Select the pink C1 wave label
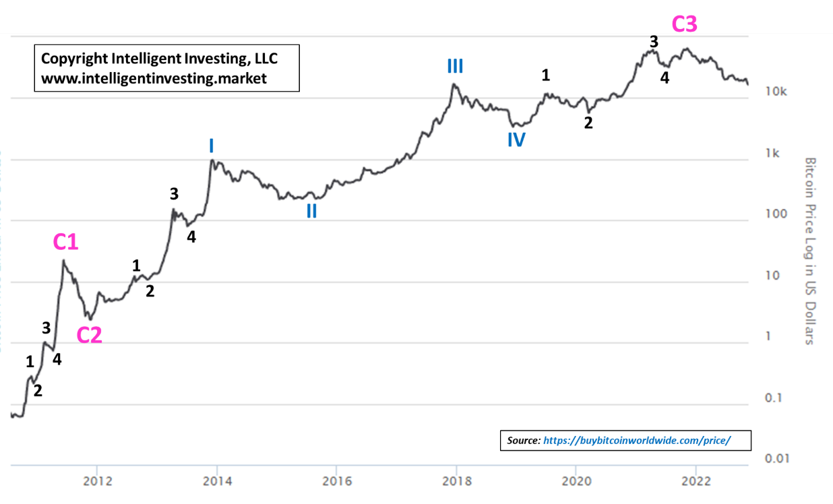 (x=66, y=243)
